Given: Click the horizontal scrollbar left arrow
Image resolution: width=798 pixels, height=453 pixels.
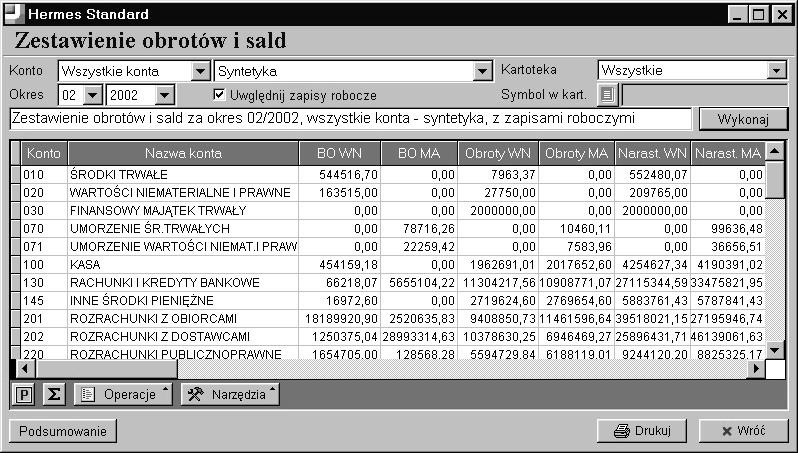Looking at the screenshot, I should click(24, 368).
